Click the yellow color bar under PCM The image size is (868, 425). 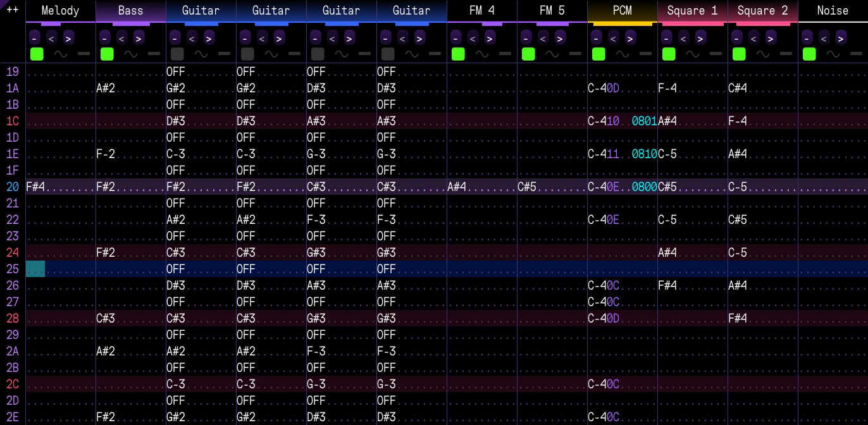click(622, 24)
